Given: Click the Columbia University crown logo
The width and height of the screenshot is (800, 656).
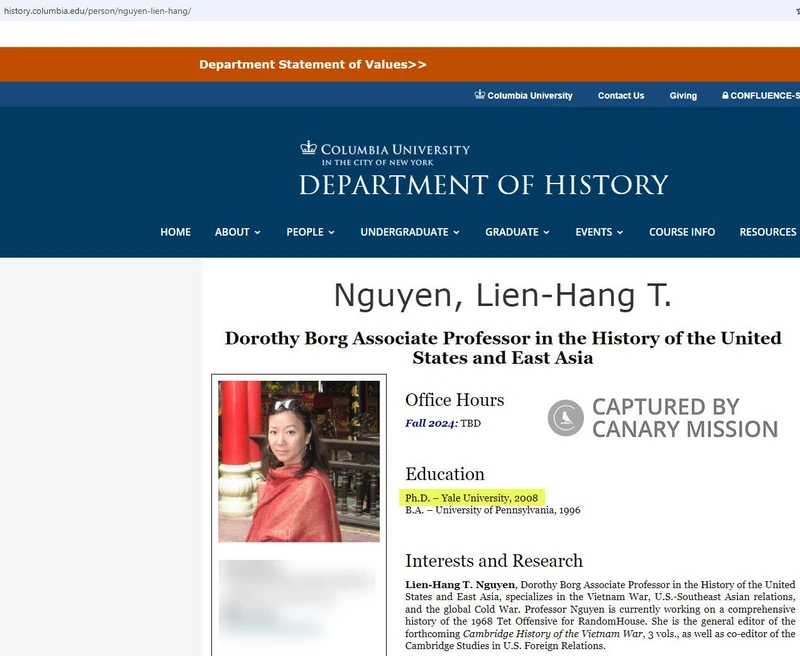Looking at the screenshot, I should pos(311,147).
